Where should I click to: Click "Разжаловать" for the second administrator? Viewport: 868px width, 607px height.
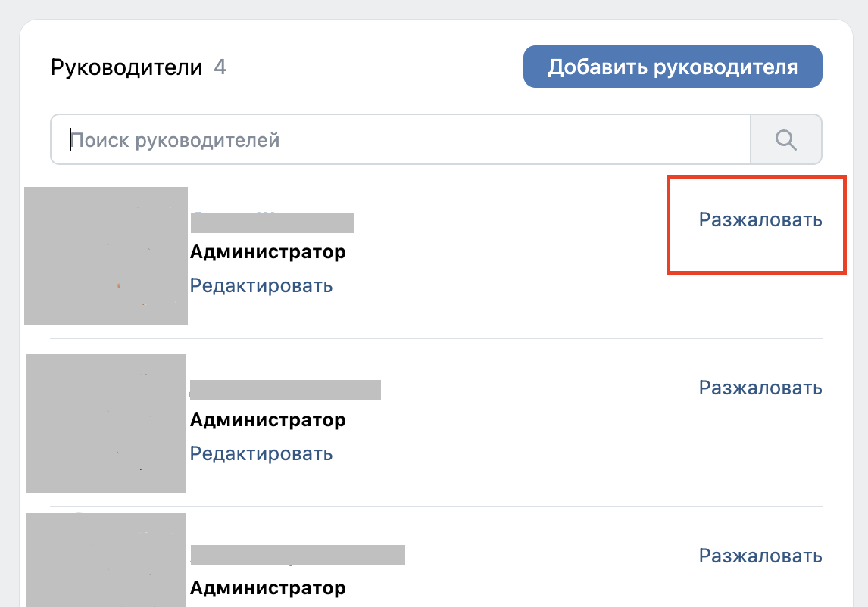759,387
